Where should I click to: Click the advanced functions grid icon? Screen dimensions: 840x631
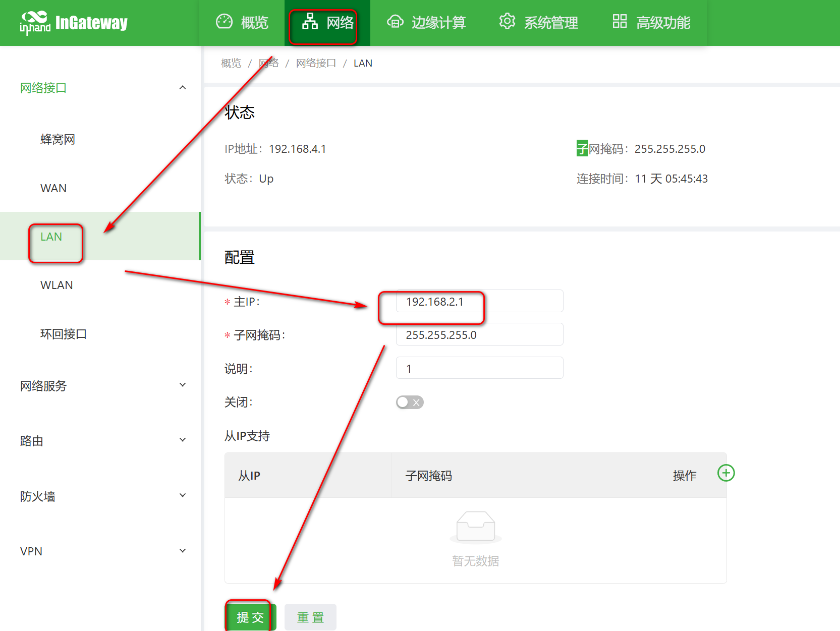620,21
